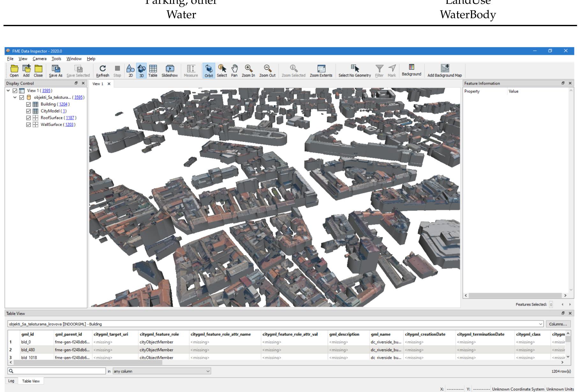
Task: Close the View 1 tab
Action: [109, 84]
